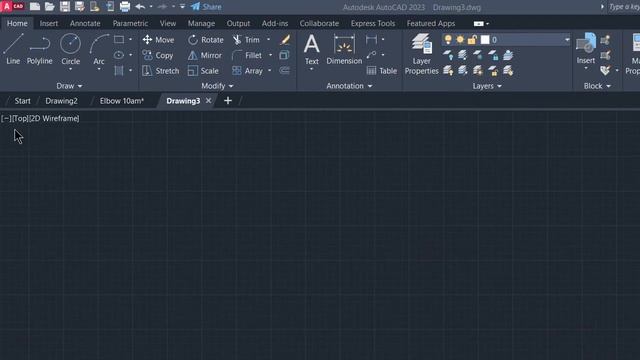Switch to the Drawing2 file tab

pyautogui.click(x=61, y=101)
